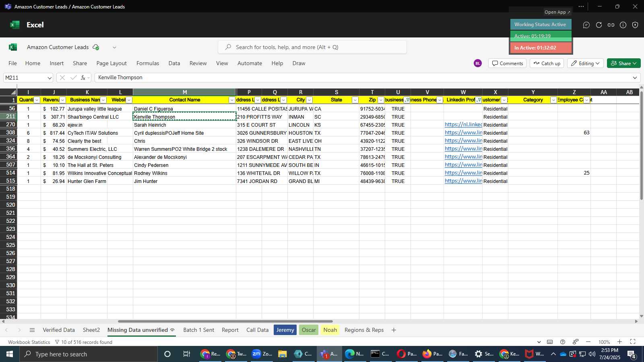Open the Zip column filter dropdown
Viewport: 644px width, 362px height.
pyautogui.click(x=381, y=100)
